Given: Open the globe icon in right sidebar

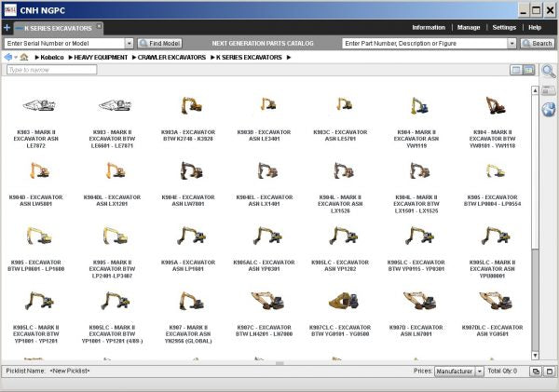Looking at the screenshot, I should (x=548, y=110).
